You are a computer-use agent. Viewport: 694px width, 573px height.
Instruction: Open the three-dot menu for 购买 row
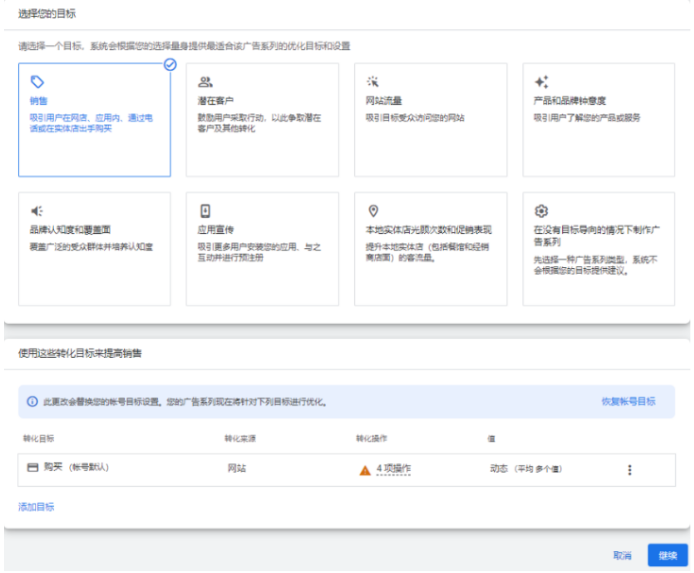click(x=629, y=470)
